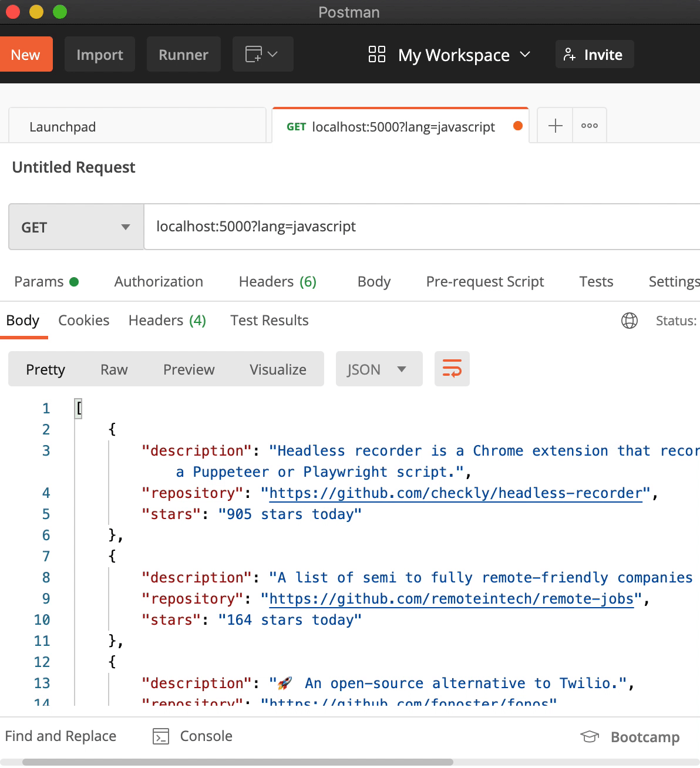Click the globe network icon
700x768 pixels.
[x=630, y=321]
